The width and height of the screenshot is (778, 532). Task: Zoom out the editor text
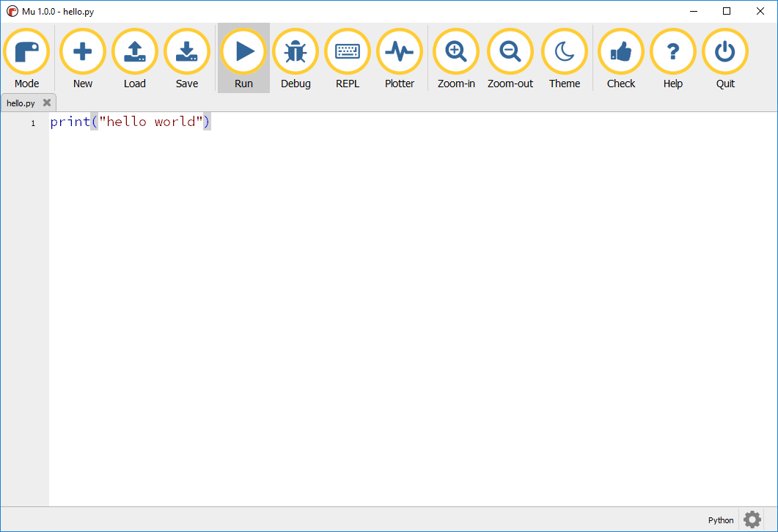pos(510,52)
